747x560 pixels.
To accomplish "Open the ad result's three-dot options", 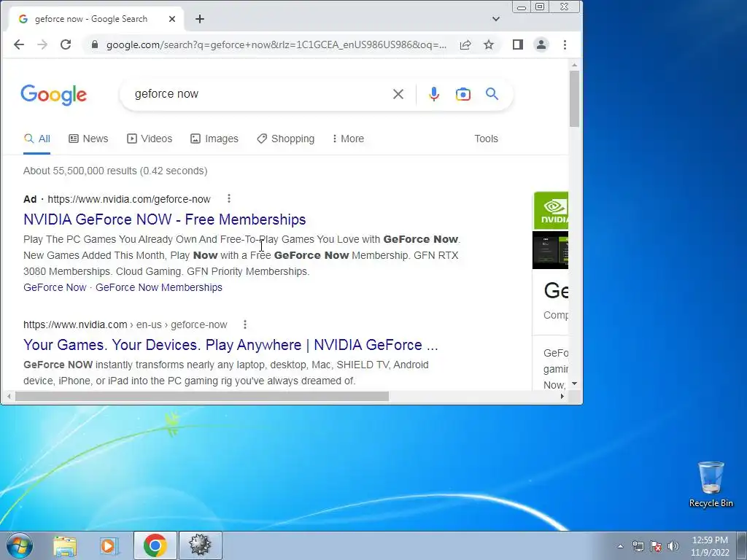I will (229, 198).
